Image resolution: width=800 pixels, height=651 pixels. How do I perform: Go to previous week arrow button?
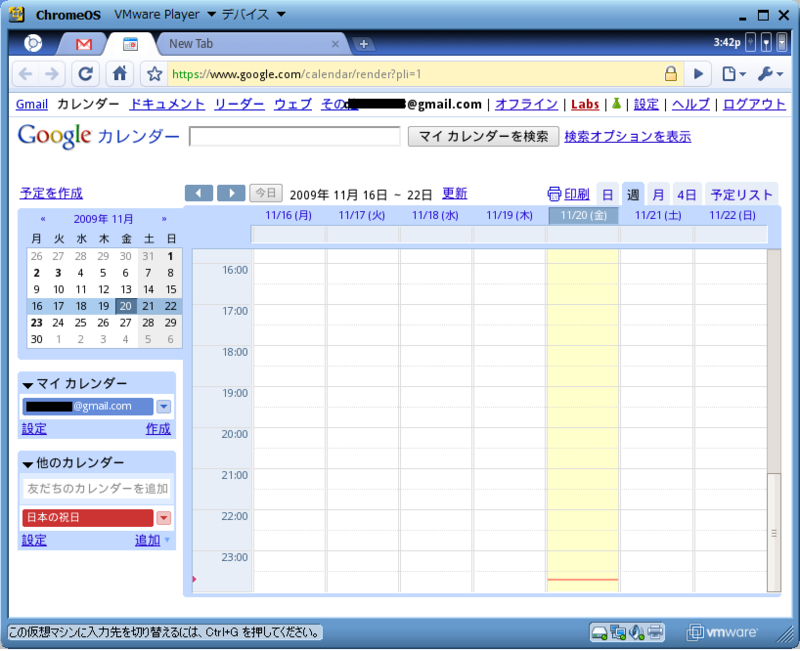[x=199, y=193]
